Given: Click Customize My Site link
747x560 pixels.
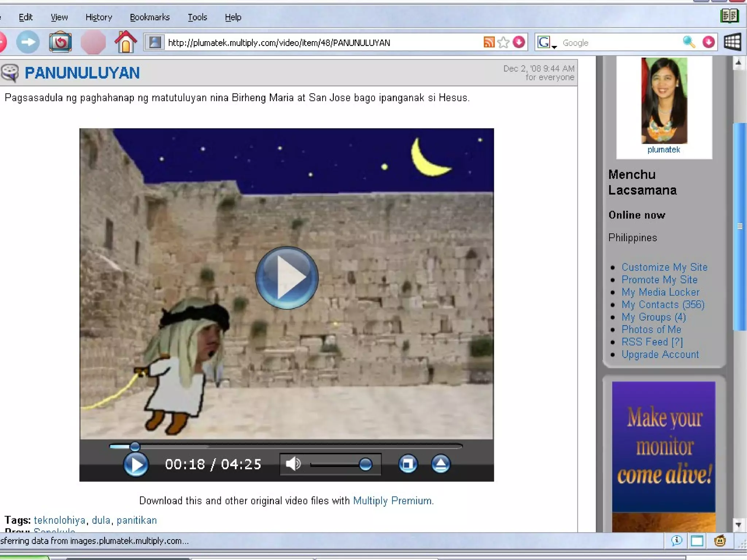Looking at the screenshot, I should point(664,267).
